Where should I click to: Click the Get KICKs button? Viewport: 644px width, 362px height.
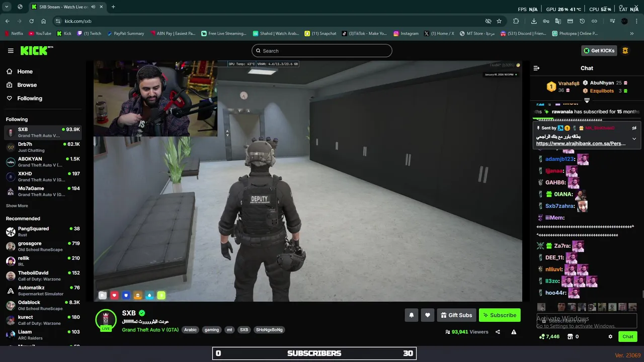(599, 51)
